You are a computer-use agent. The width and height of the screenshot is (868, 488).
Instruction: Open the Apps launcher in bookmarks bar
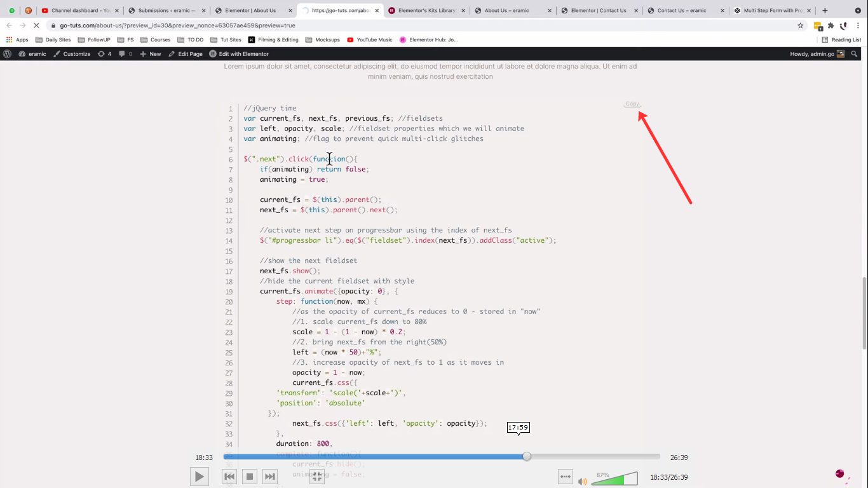[17, 39]
